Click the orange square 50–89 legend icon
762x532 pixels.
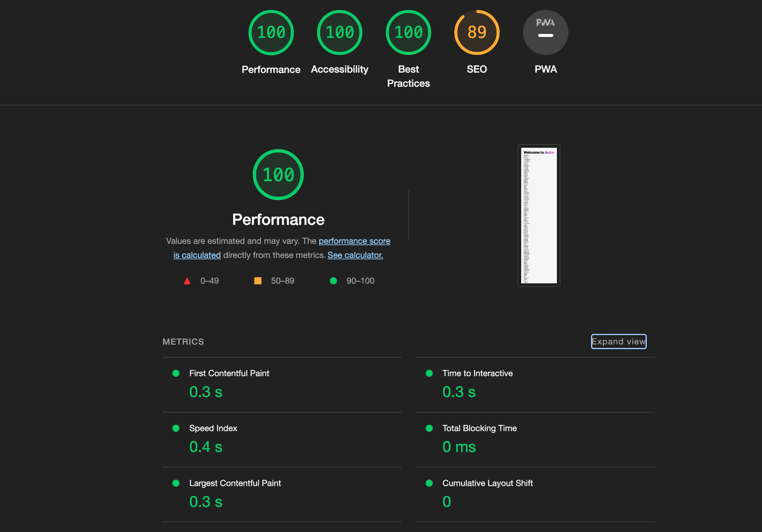(258, 281)
